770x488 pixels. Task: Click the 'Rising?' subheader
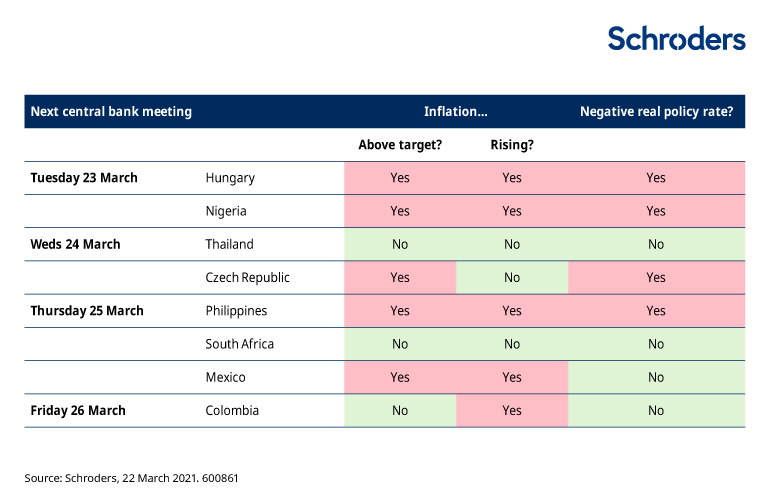pos(511,145)
